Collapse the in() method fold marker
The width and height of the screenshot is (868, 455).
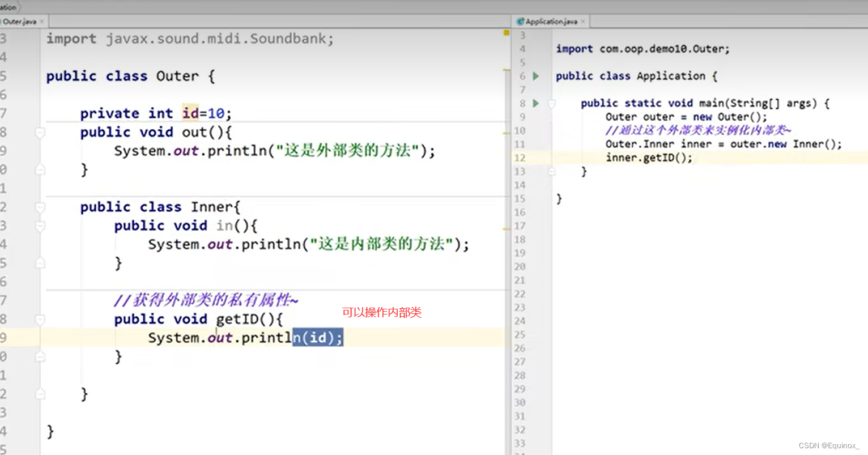(40, 226)
